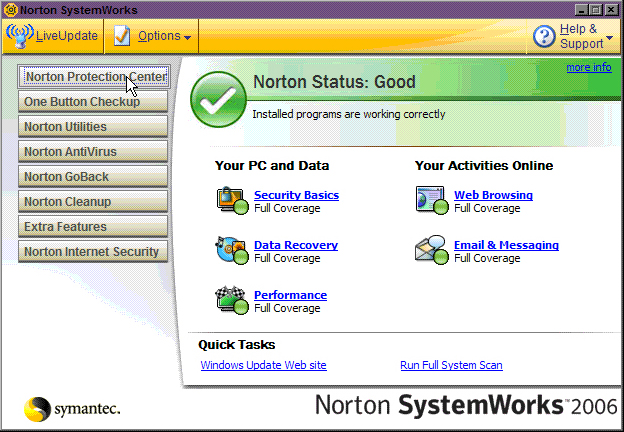Select Norton Cleanup in the sidebar
Screen dimensions: 624x432
tap(93, 202)
